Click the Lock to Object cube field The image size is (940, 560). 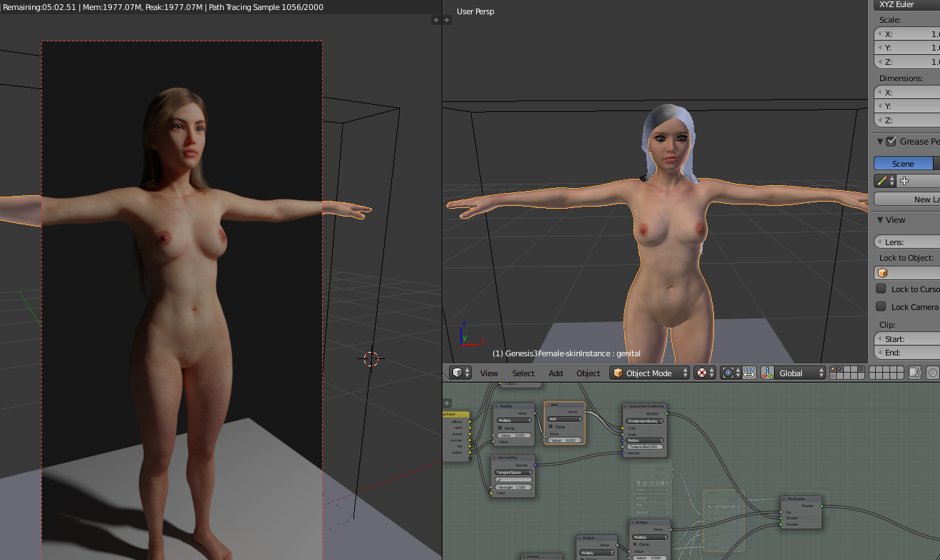(x=907, y=273)
